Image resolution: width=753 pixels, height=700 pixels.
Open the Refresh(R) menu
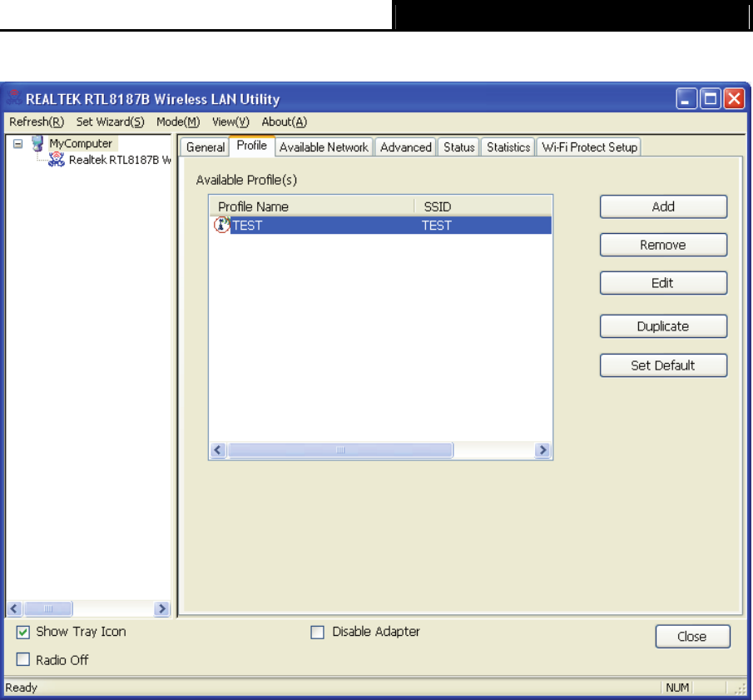point(37,122)
